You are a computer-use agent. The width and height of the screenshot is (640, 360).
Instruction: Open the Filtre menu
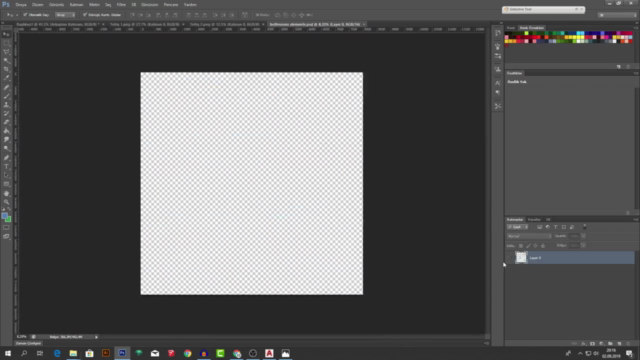pyautogui.click(x=121, y=5)
